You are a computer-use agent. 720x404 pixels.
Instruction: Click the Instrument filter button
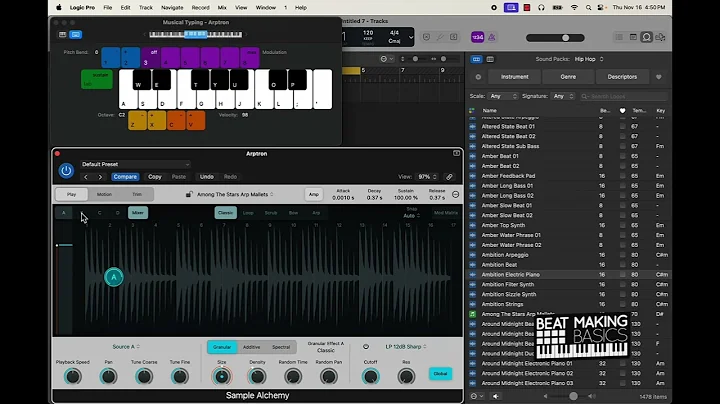click(514, 77)
